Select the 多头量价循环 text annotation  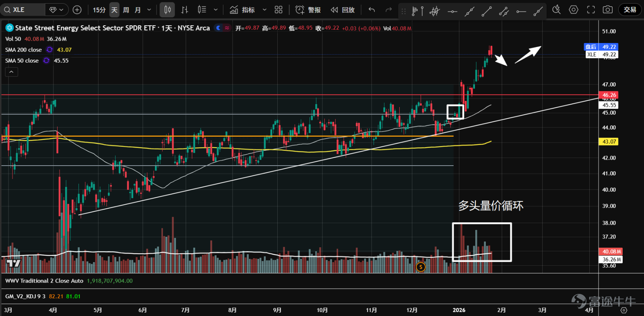(491, 206)
